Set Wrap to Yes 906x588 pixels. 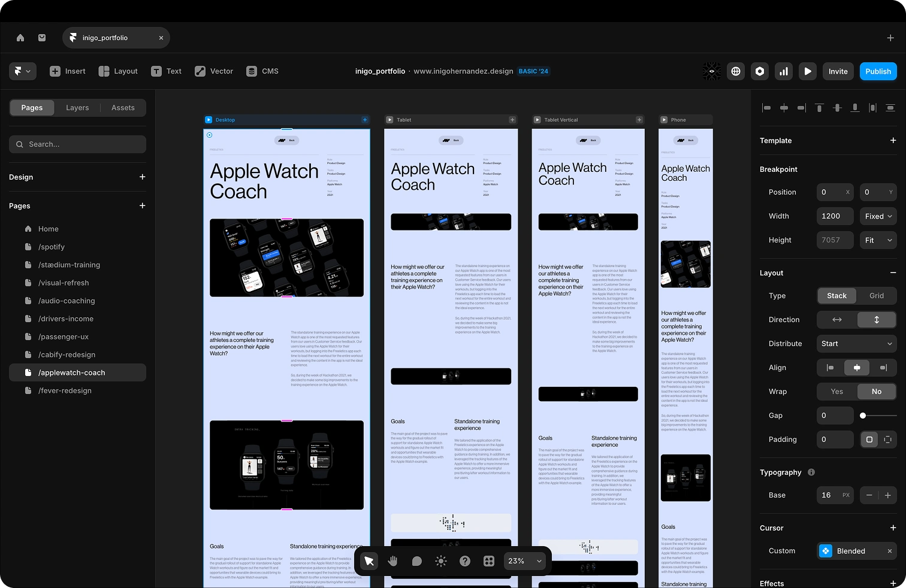[836, 391]
